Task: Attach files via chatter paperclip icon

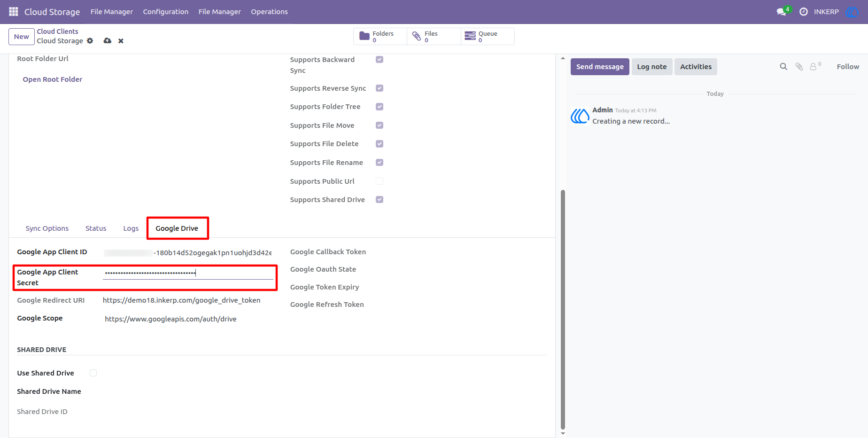Action: pos(799,67)
